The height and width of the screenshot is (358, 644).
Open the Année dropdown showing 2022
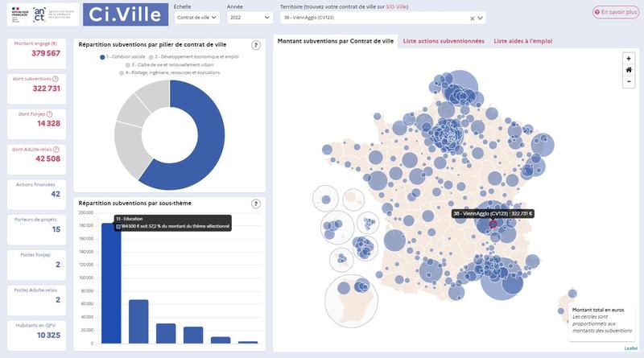(x=249, y=17)
